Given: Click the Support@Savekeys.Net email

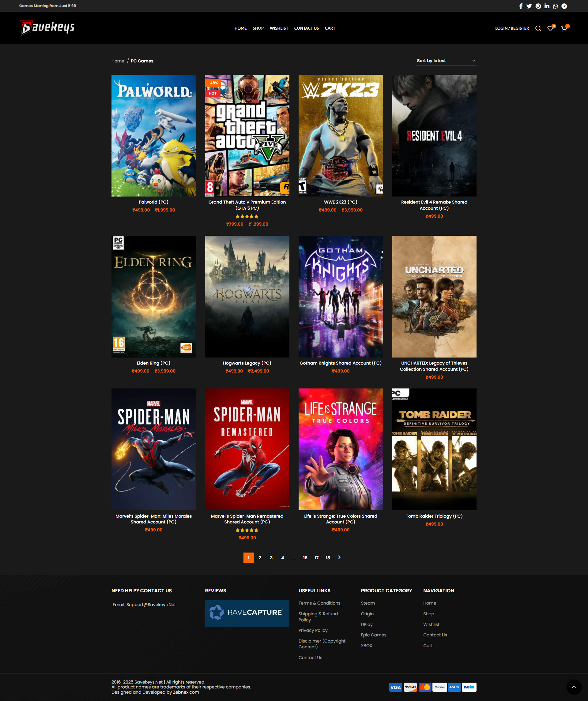Looking at the screenshot, I should click(151, 605).
